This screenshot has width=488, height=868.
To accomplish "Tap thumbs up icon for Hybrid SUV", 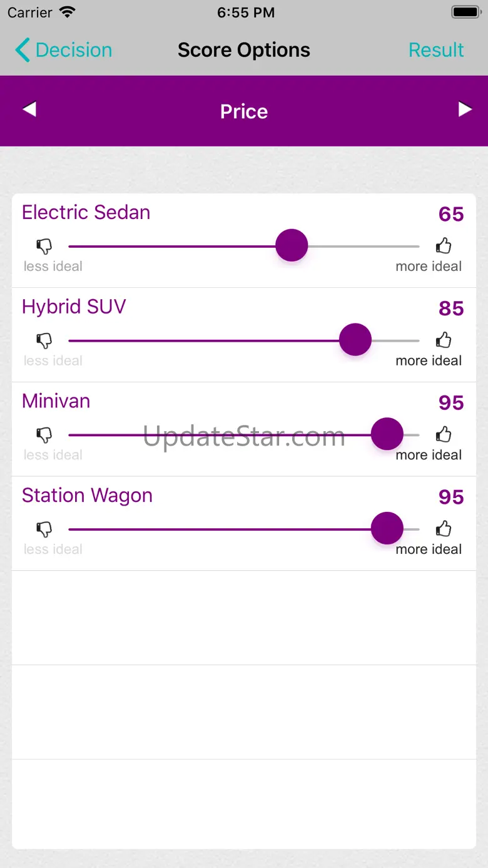I will [444, 340].
